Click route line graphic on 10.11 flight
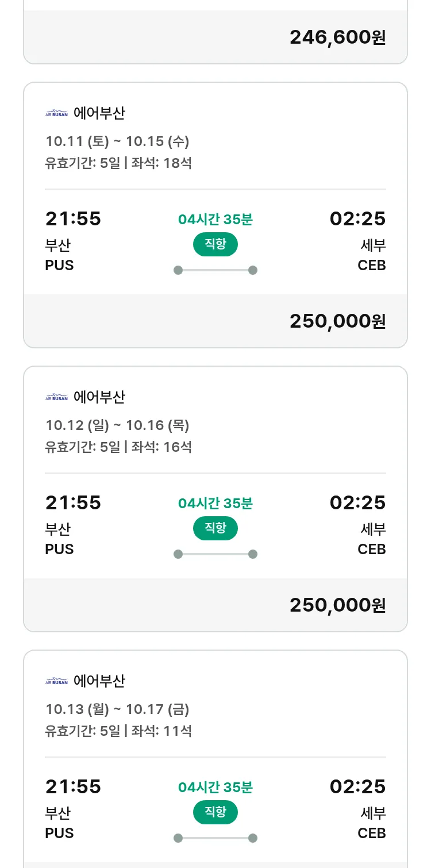The image size is (431, 868). point(215,270)
